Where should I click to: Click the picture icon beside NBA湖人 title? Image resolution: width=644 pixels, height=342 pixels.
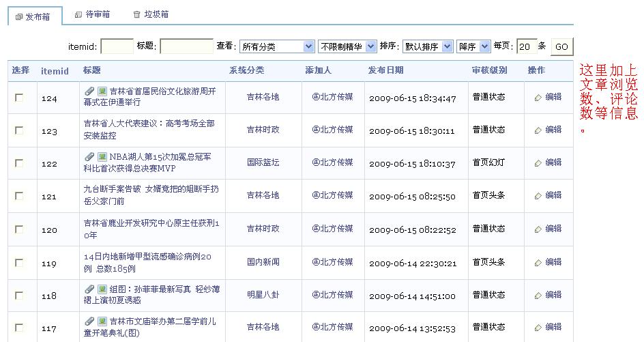click(x=102, y=156)
